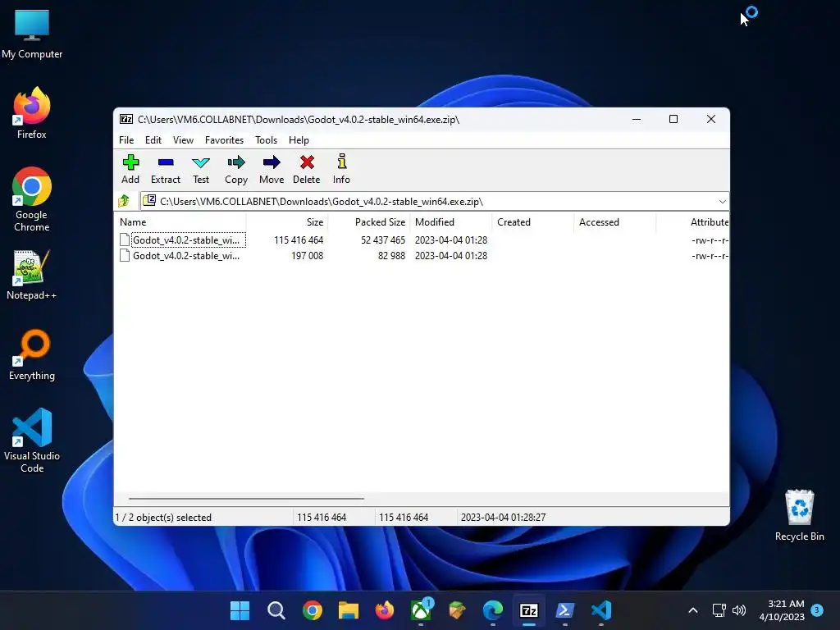Open the notification badge in system tray

[817, 609]
